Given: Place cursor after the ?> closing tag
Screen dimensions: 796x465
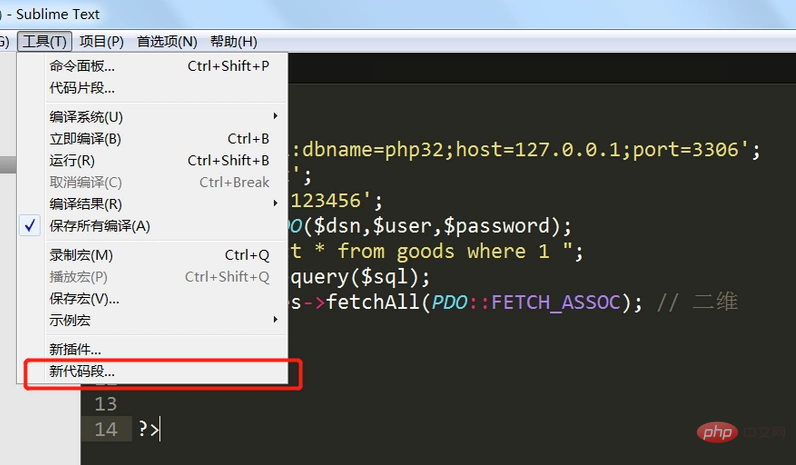Looking at the screenshot, I should [160, 429].
